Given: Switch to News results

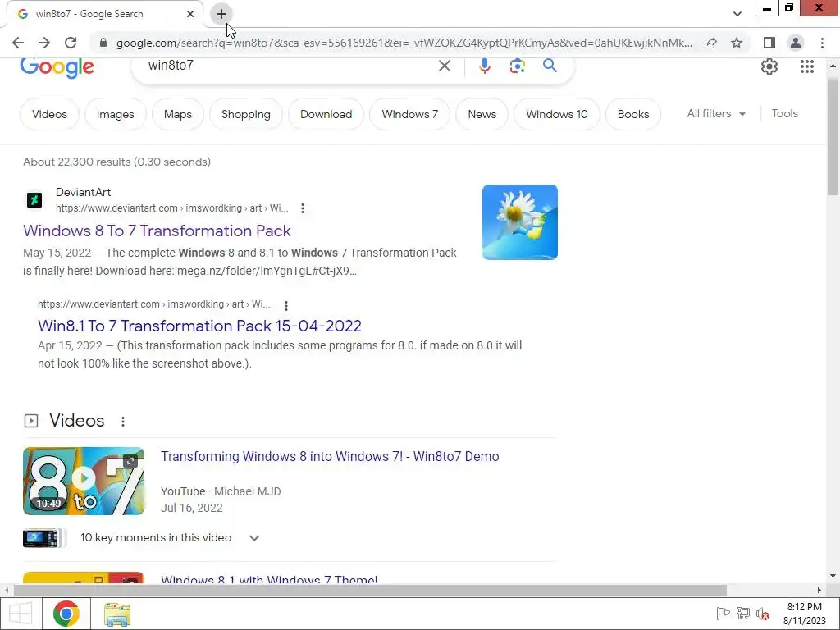Looking at the screenshot, I should [x=482, y=114].
